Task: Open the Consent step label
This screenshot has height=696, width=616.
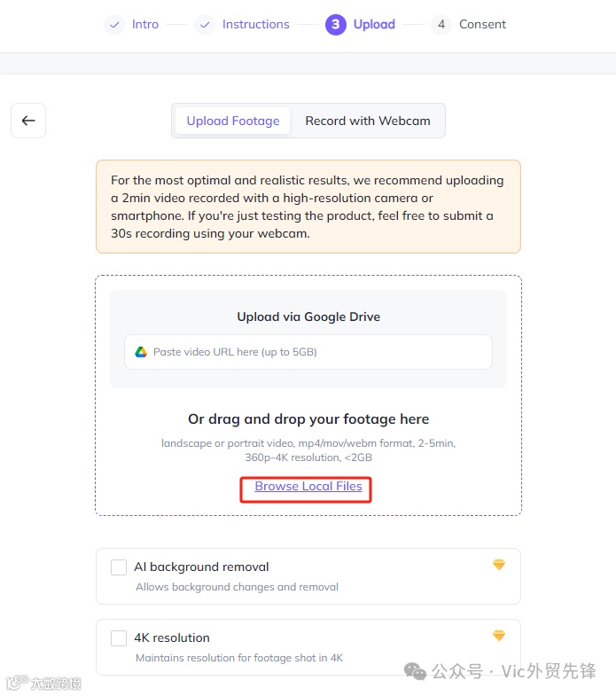Action: (x=482, y=25)
